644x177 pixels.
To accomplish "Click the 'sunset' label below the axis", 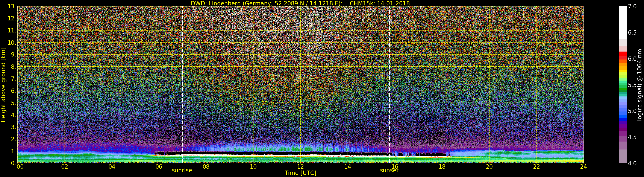I will point(389,170).
